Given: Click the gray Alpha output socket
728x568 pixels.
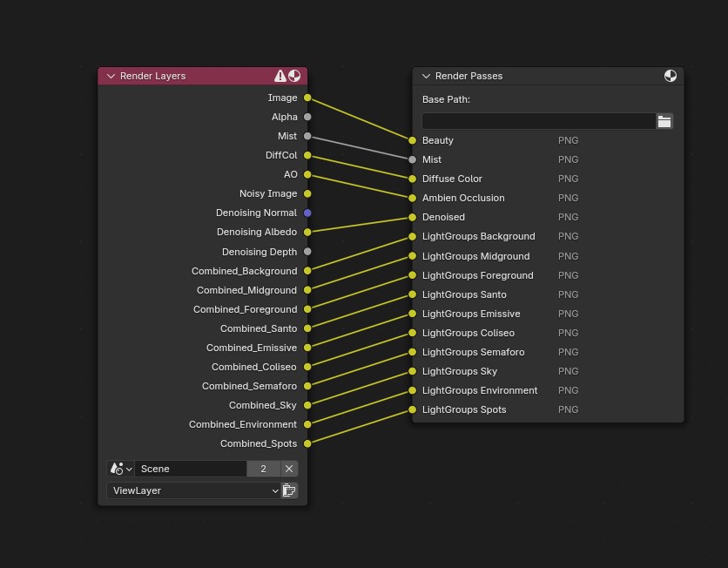Looking at the screenshot, I should coord(307,117).
